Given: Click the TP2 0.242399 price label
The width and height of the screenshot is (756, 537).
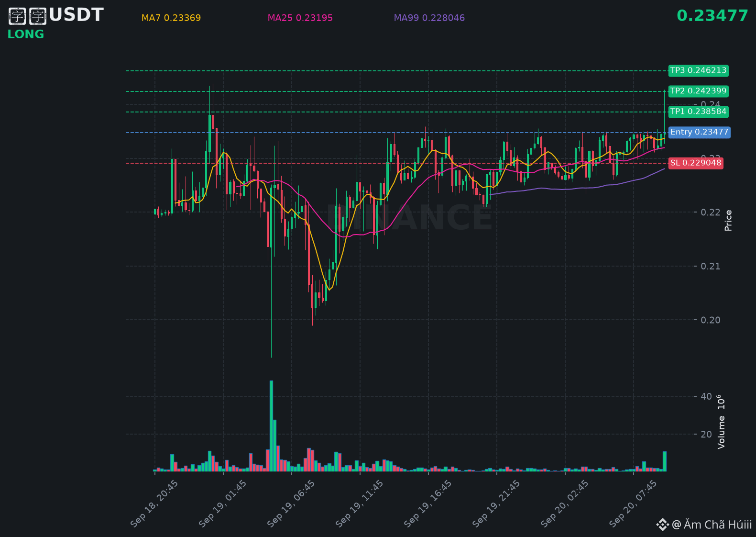Looking at the screenshot, I should click(698, 91).
